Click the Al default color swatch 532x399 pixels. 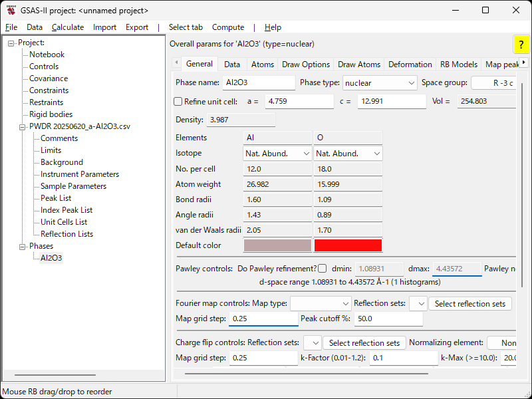[277, 245]
